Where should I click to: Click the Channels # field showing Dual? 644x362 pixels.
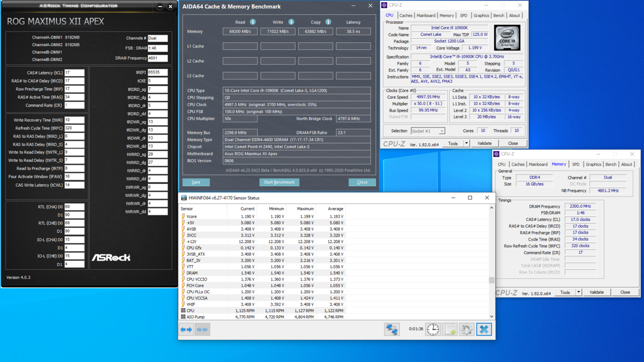coord(158,38)
